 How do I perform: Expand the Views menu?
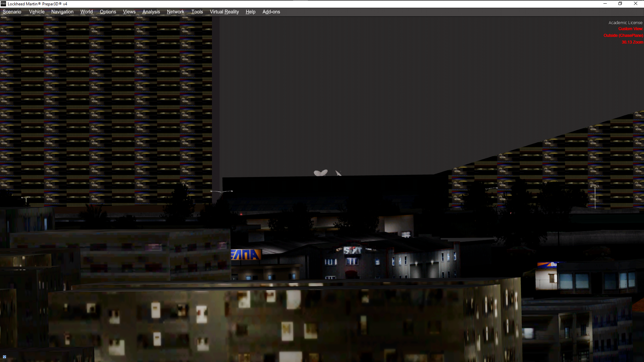click(129, 12)
